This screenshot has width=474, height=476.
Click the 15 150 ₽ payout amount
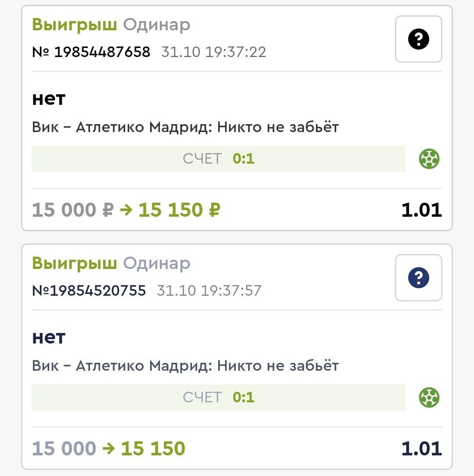coord(179,210)
